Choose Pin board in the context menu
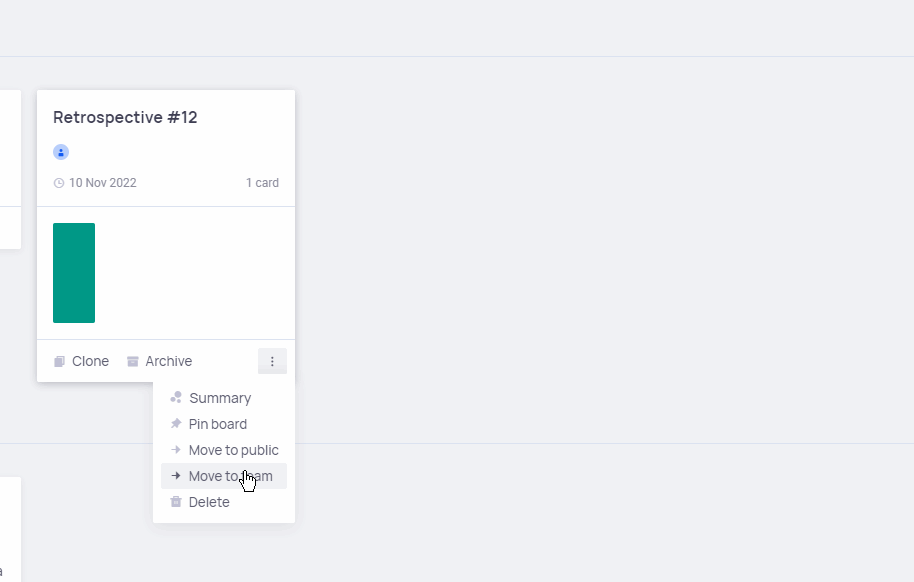914x582 pixels. 218,424
